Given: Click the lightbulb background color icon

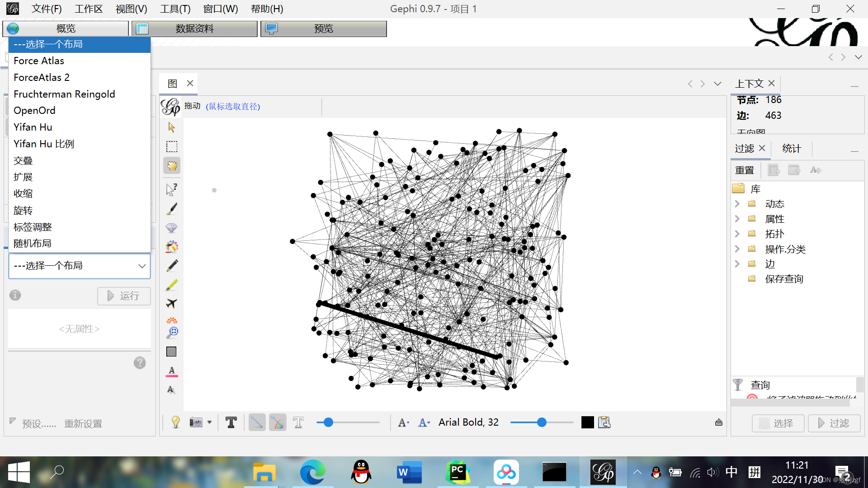Looking at the screenshot, I should coord(175,422).
